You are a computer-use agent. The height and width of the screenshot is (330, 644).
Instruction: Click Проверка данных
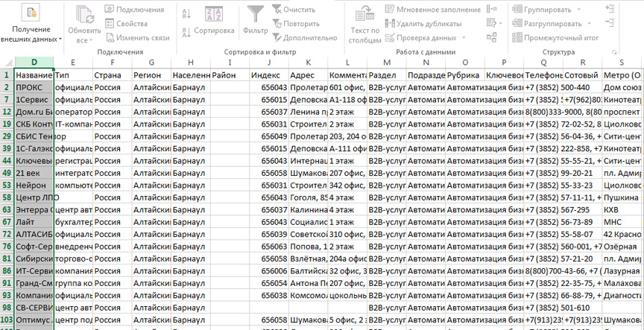[x=421, y=38]
